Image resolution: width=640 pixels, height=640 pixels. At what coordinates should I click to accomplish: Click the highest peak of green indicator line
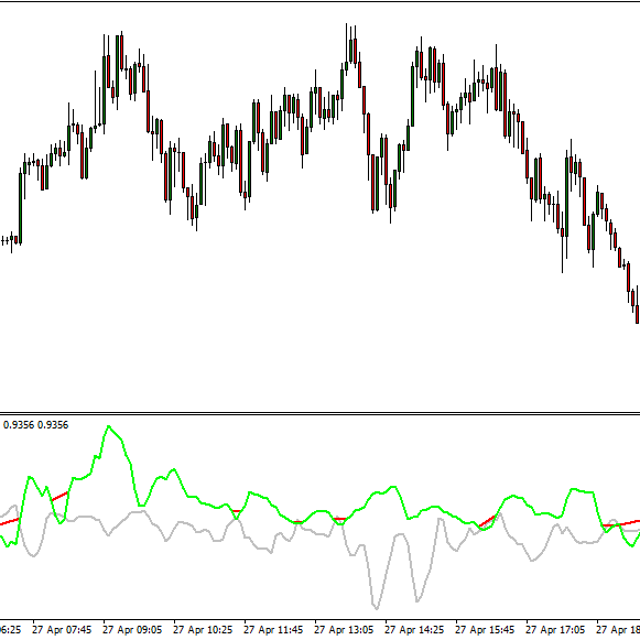point(110,427)
